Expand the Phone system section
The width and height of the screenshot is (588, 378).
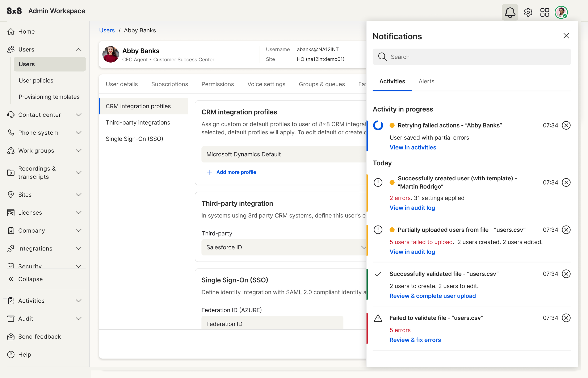click(x=79, y=133)
